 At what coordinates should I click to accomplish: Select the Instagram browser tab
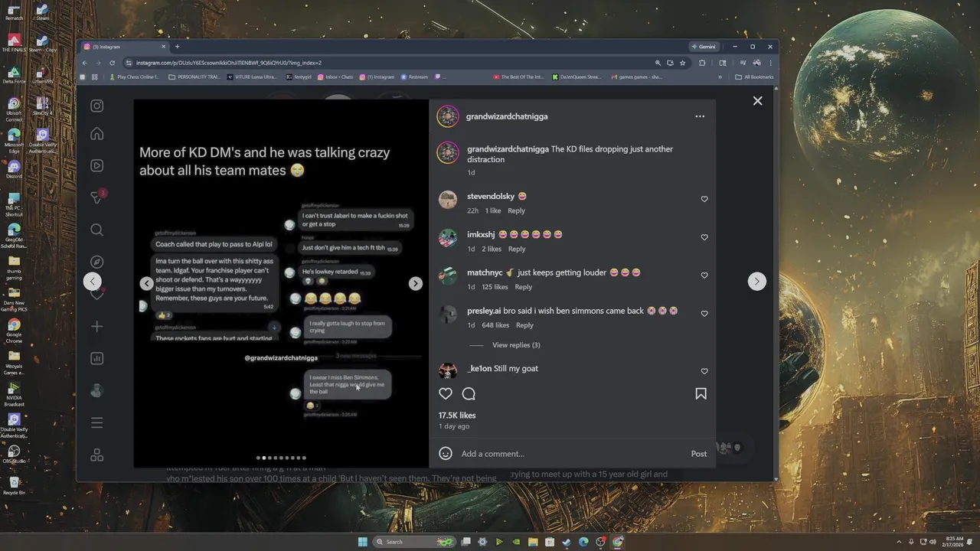tap(123, 47)
